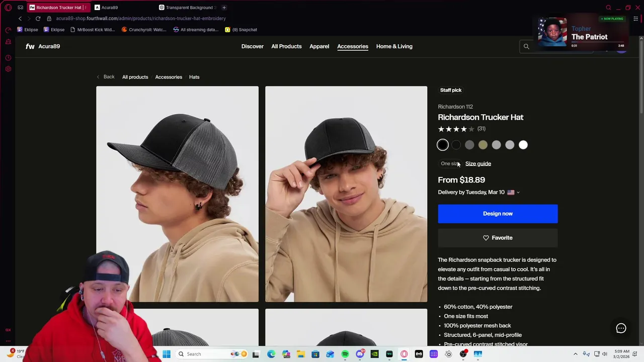Open All streaming data bookmark
Screen dimensions: 644x362
tap(196, 30)
